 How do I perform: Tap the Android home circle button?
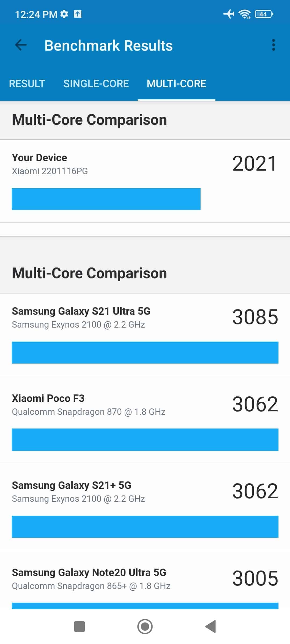click(x=145, y=627)
